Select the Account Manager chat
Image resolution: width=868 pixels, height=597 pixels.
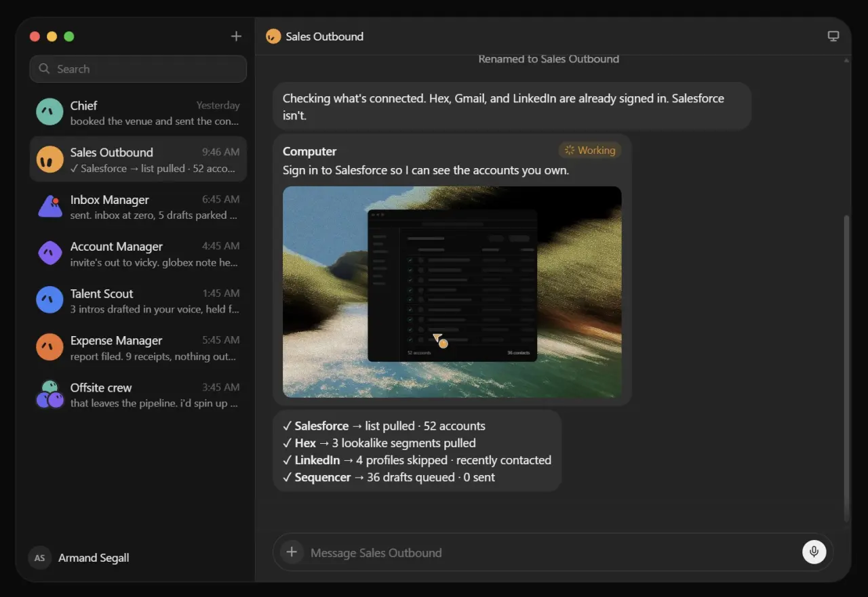(138, 253)
